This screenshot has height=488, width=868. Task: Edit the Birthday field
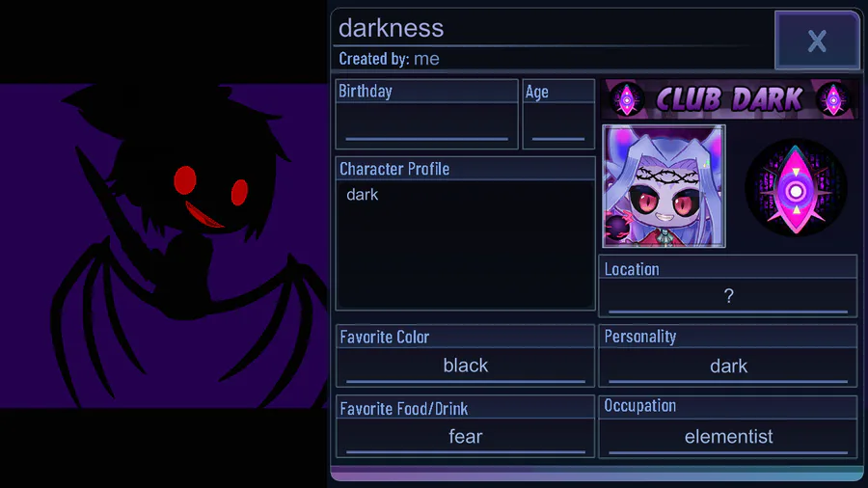(x=427, y=122)
